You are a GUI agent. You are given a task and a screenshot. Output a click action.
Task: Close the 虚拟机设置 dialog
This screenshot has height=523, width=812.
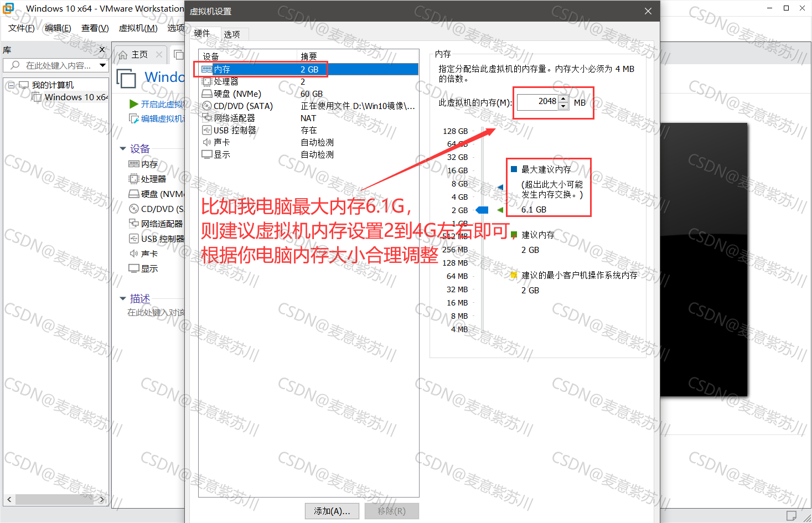(648, 11)
